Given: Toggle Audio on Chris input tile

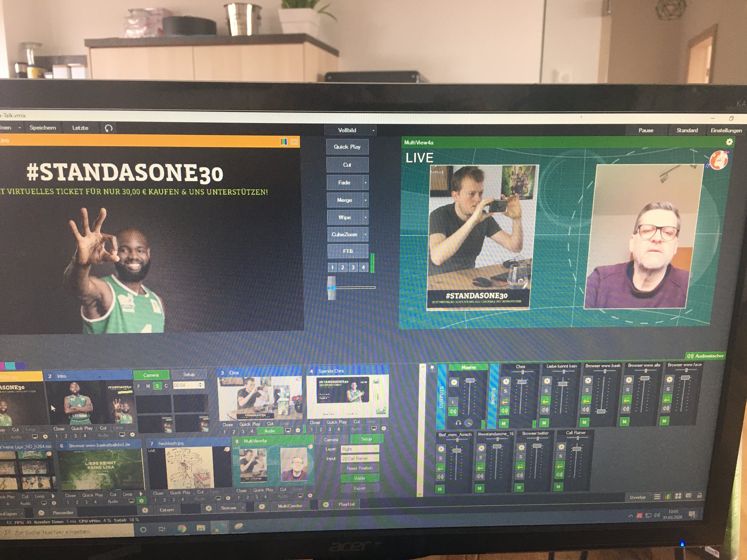Looking at the screenshot, I should 269,431.
